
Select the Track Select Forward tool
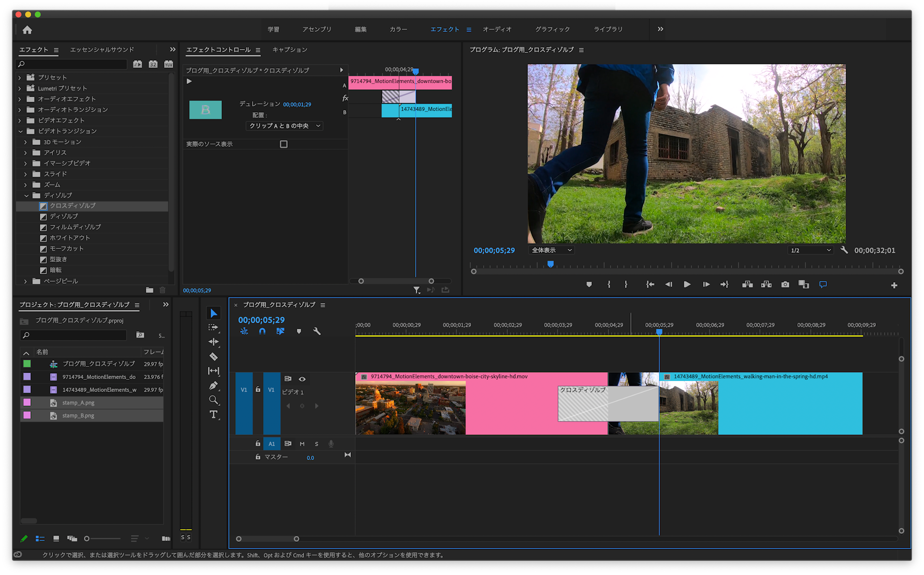click(x=213, y=327)
